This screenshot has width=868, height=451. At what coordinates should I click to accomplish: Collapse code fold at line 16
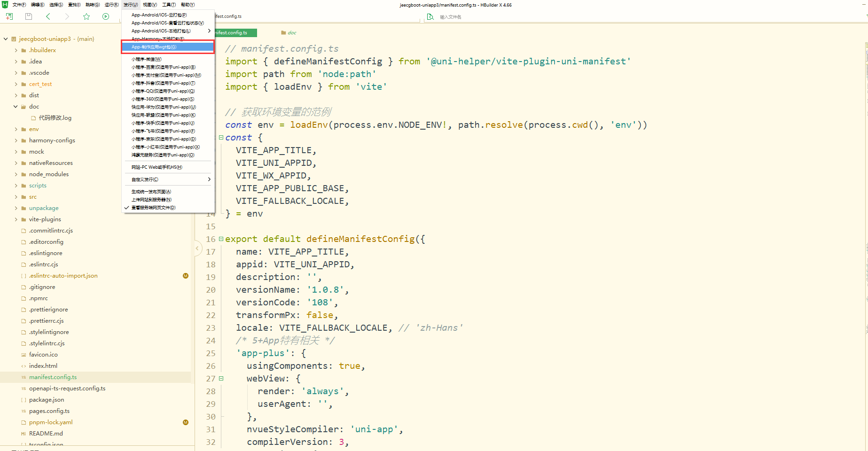(x=221, y=239)
